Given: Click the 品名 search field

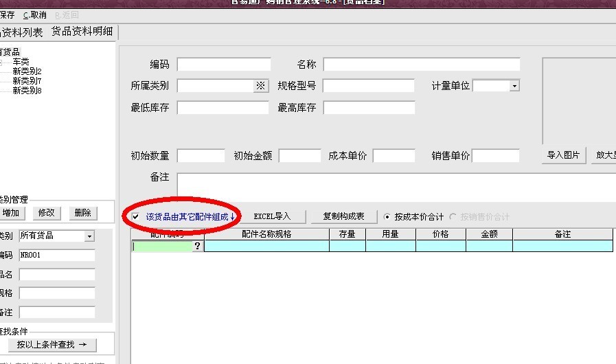Looking at the screenshot, I should click(x=57, y=275).
